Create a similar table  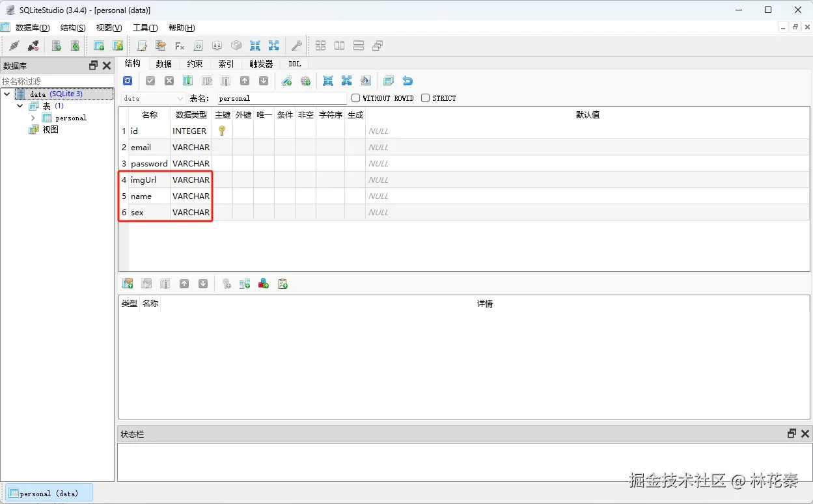coord(389,81)
